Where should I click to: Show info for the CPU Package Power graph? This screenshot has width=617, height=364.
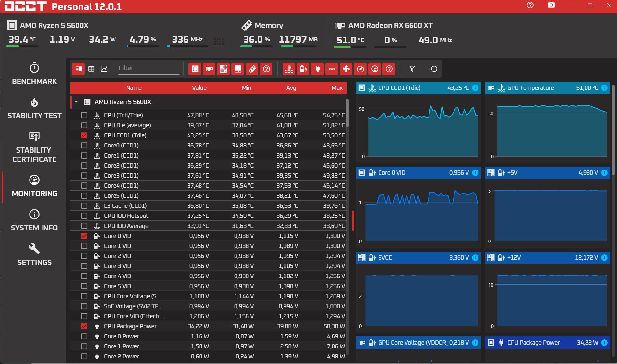coord(604,343)
